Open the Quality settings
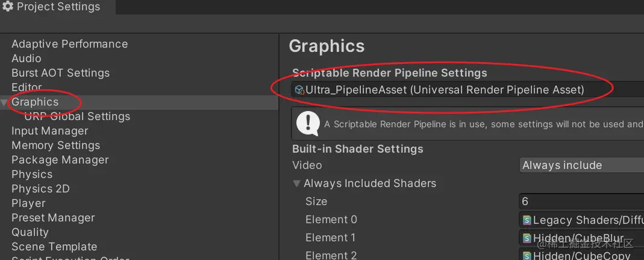 click(x=30, y=232)
